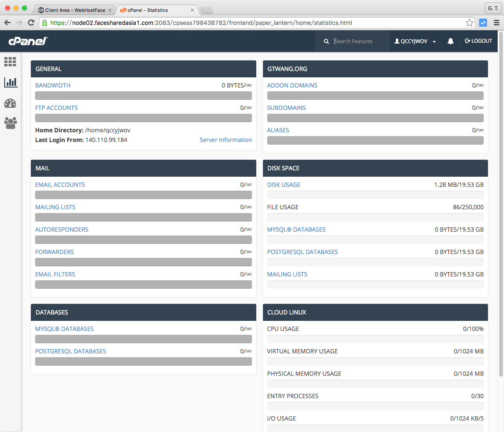Bookmark the page with the star icon
Screen dimensions: 504x432
[x=469, y=23]
